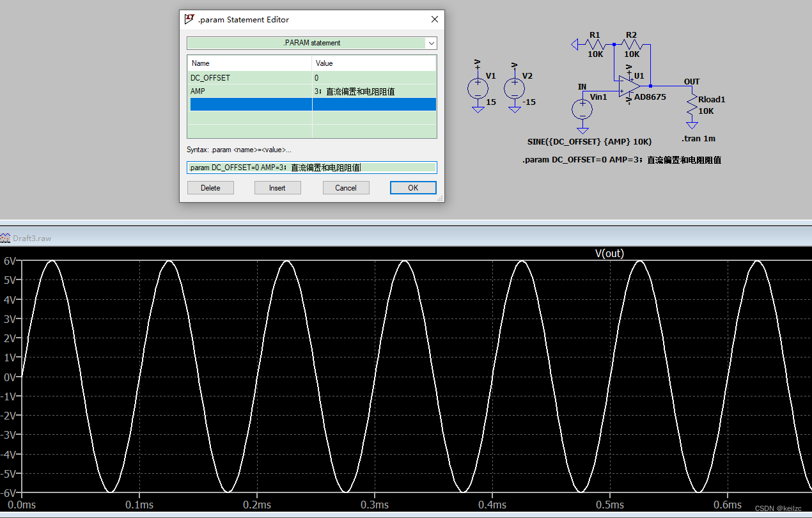Click the Draft3.raw window title
Screen dimensions: 812x518
click(x=32, y=238)
